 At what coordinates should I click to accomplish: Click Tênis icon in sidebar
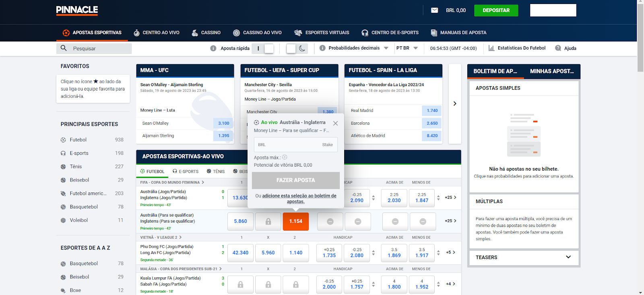click(63, 167)
